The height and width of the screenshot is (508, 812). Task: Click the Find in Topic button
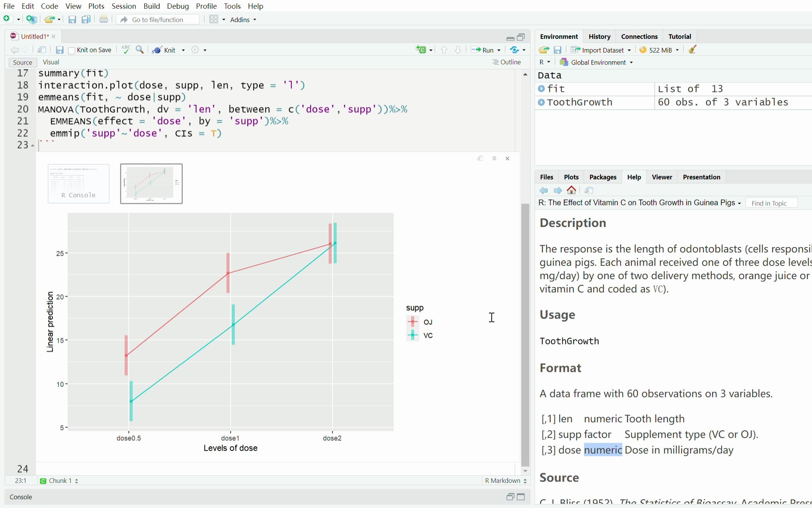[x=772, y=203]
